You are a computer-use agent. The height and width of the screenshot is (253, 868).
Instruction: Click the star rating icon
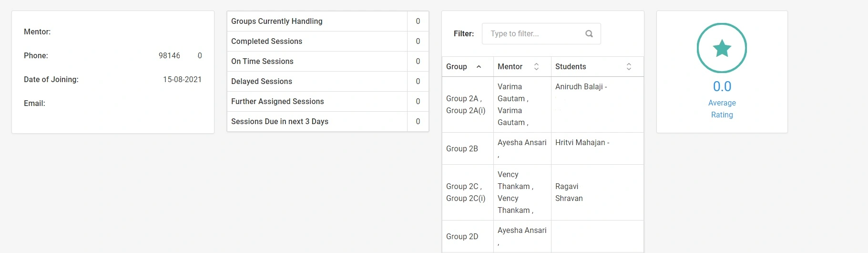tap(722, 48)
